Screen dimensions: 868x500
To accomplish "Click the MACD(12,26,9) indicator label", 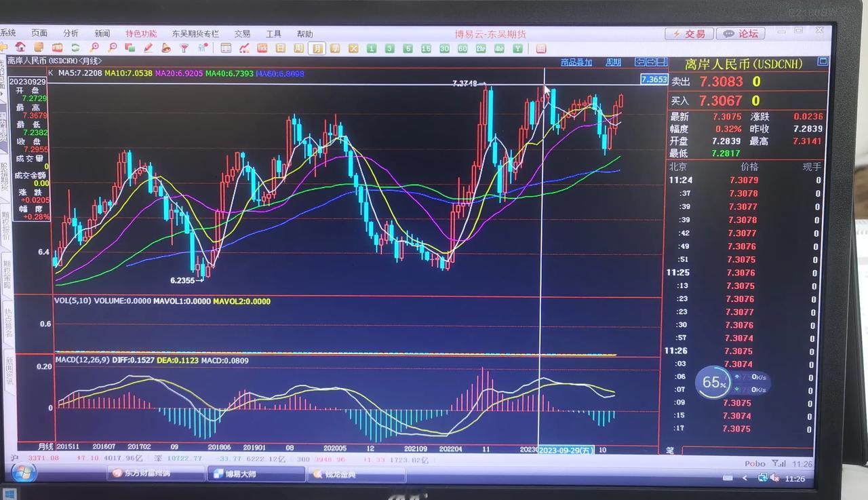I will pyautogui.click(x=83, y=360).
